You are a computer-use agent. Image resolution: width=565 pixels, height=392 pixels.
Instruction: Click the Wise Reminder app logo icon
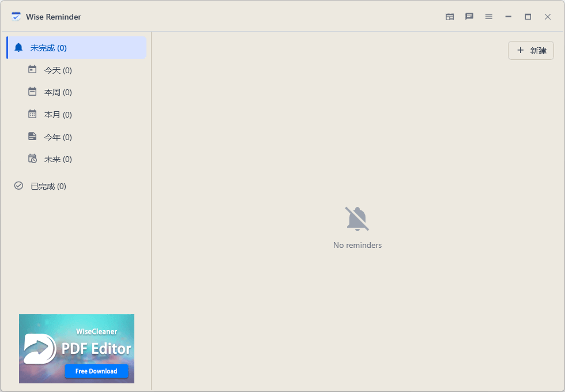(16, 17)
